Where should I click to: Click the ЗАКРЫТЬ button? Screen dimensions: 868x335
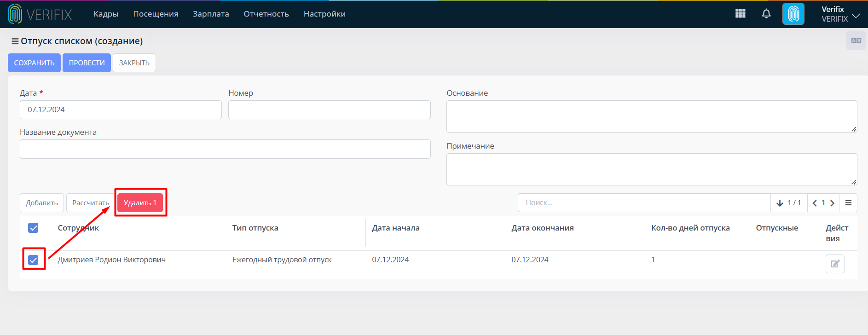click(x=134, y=63)
